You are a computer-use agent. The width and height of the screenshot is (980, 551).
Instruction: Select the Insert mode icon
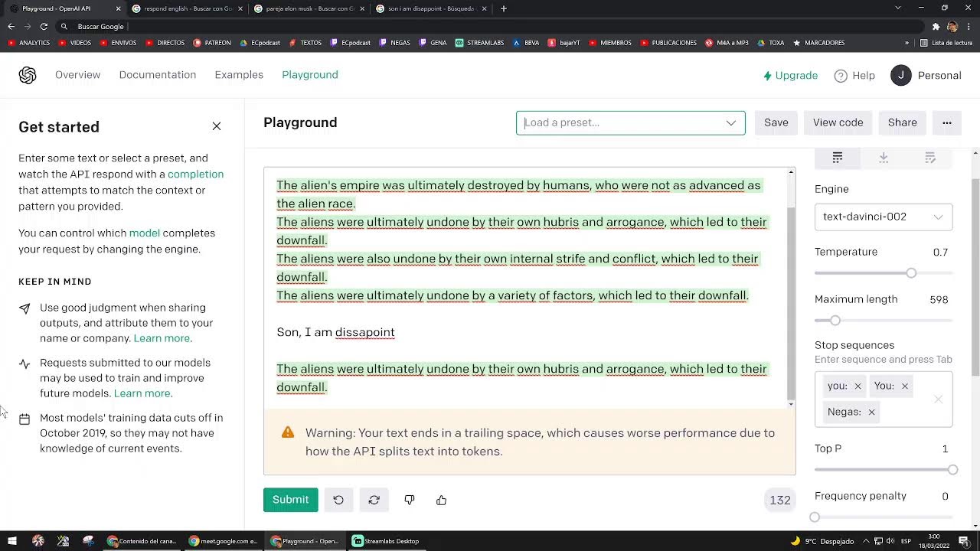point(884,158)
